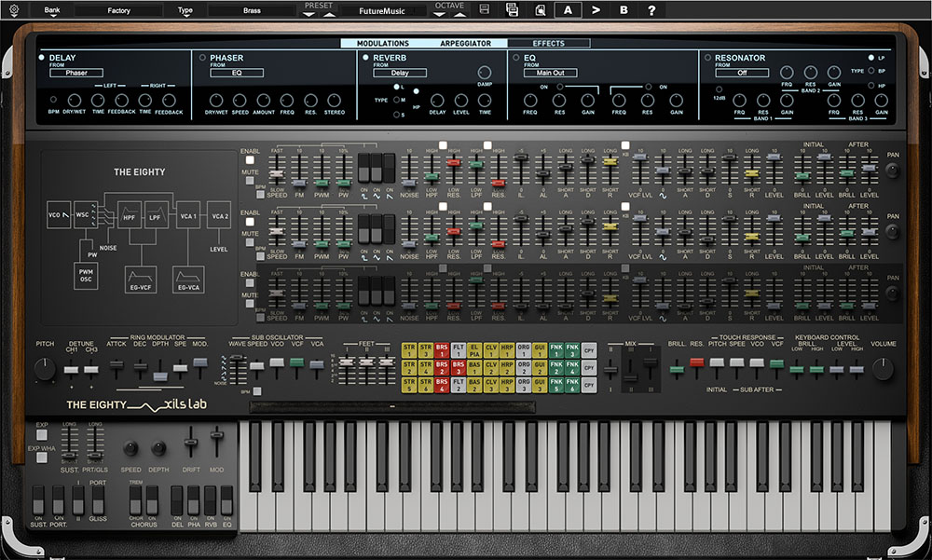Click the top CPY copy pad
932x560 pixels.
[x=588, y=350]
